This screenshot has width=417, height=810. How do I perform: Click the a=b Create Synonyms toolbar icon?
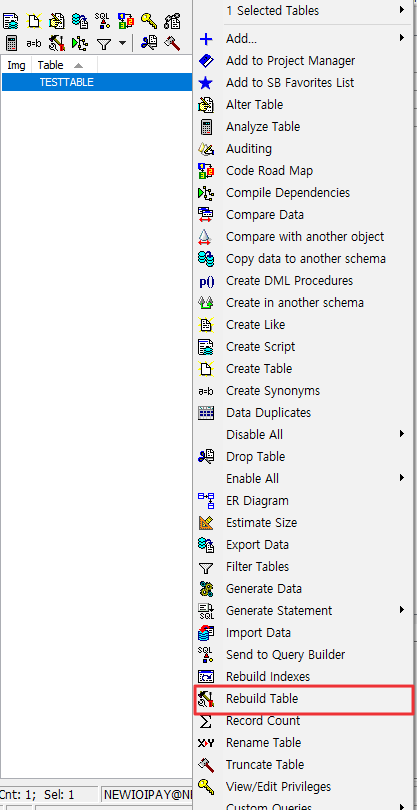[x=34, y=43]
